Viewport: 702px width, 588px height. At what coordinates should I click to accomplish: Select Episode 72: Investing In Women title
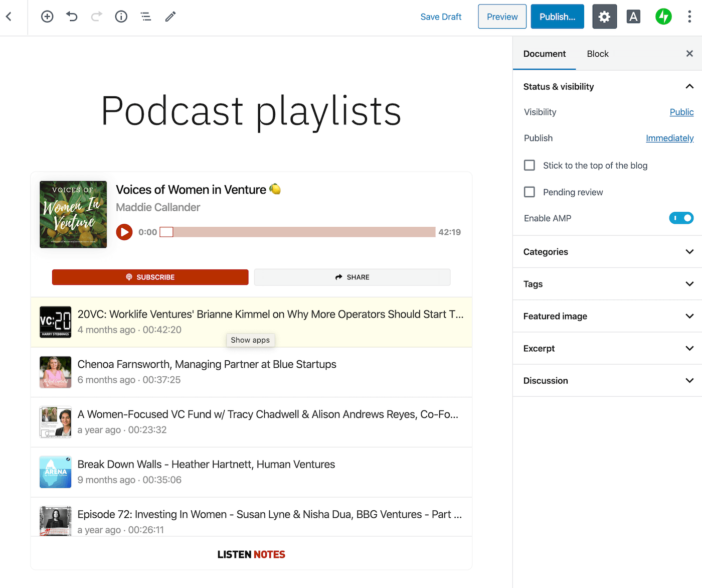[270, 514]
